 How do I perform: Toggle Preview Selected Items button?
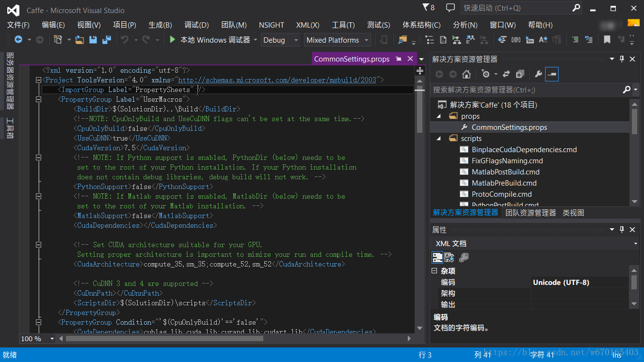(x=552, y=74)
